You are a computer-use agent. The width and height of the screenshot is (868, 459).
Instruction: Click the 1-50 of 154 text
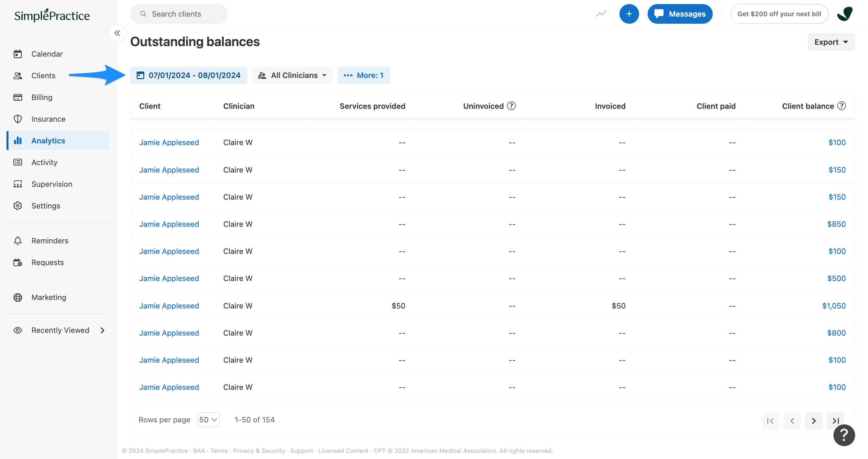(255, 420)
